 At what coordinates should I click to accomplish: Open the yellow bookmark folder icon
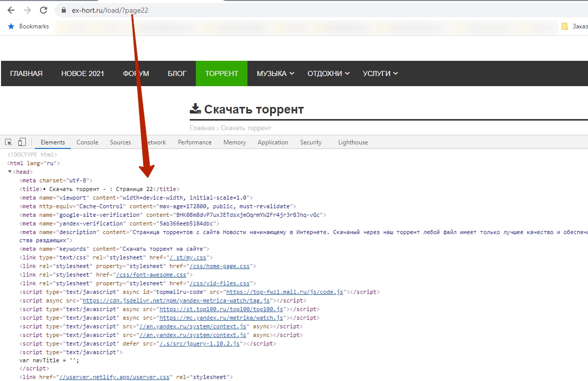click(564, 26)
